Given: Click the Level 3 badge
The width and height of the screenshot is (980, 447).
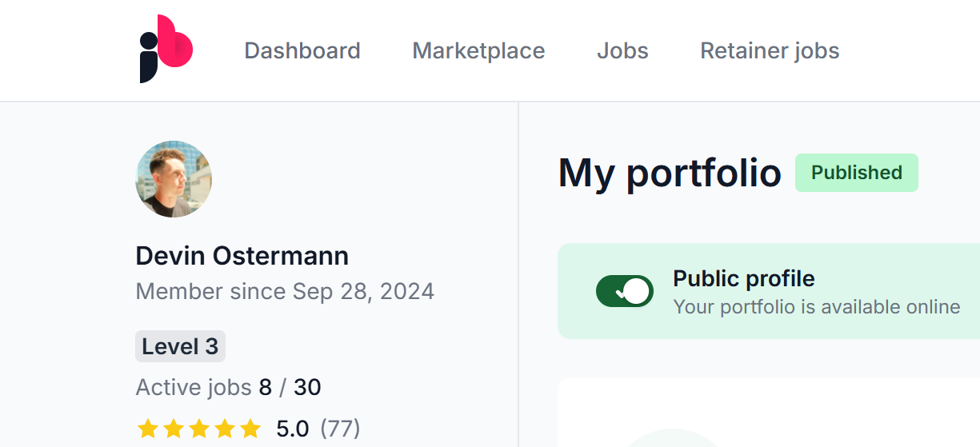Looking at the screenshot, I should point(180,347).
